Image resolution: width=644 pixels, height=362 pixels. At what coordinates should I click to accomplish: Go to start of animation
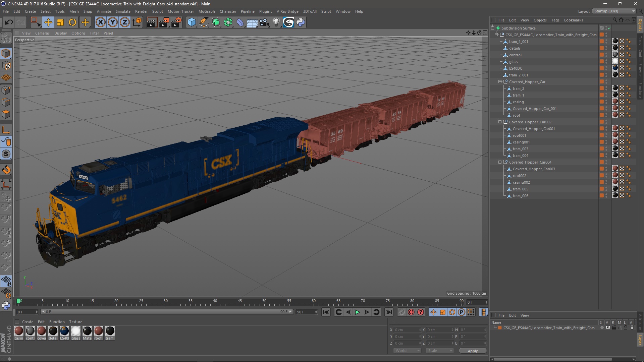click(x=326, y=312)
